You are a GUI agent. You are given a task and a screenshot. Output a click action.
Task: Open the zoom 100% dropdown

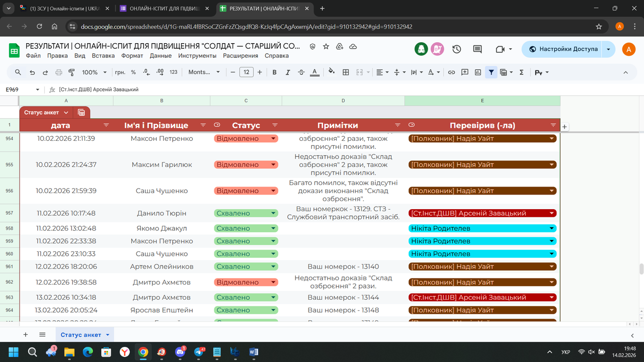click(x=95, y=72)
